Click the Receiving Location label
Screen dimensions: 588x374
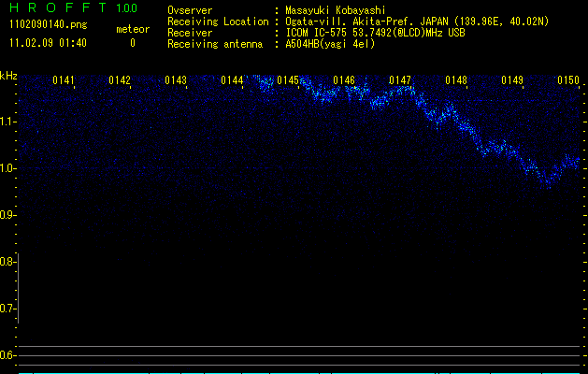point(218,22)
